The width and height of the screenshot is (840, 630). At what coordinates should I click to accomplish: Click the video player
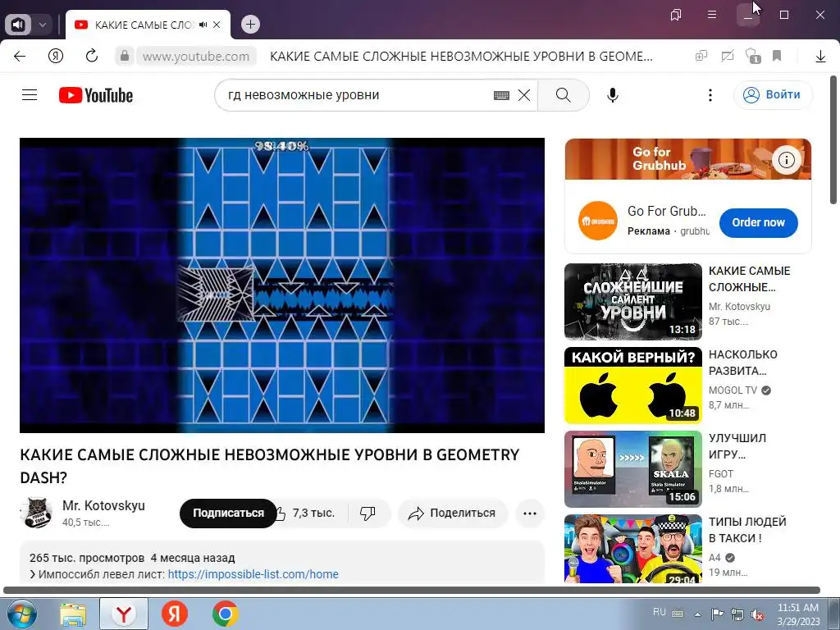282,285
